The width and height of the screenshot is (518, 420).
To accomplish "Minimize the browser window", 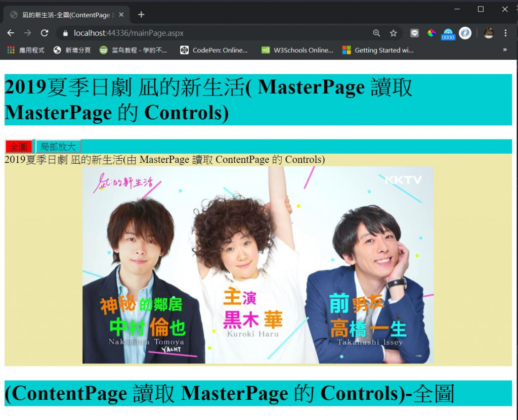I will [457, 9].
